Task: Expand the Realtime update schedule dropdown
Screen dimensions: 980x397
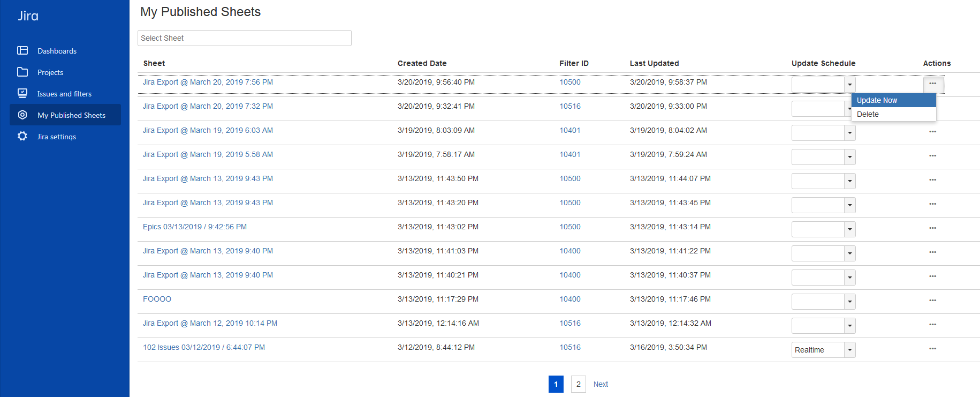Action: tap(849, 350)
